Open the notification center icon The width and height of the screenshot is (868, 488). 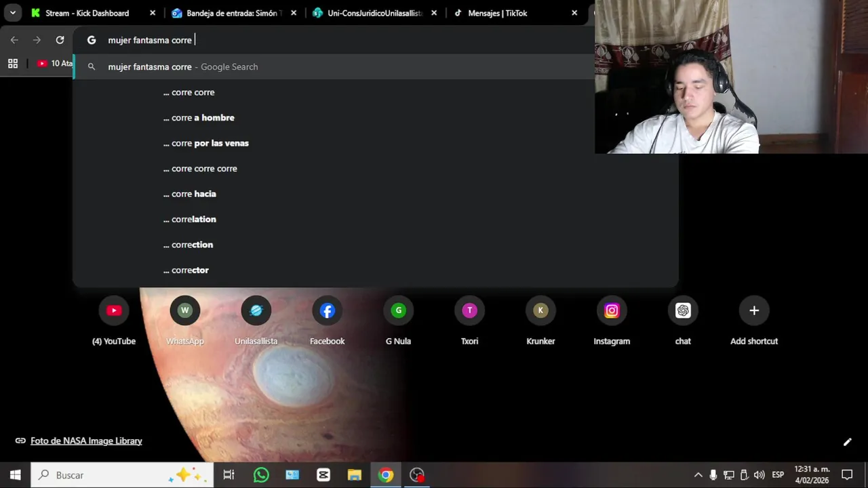[x=847, y=475]
